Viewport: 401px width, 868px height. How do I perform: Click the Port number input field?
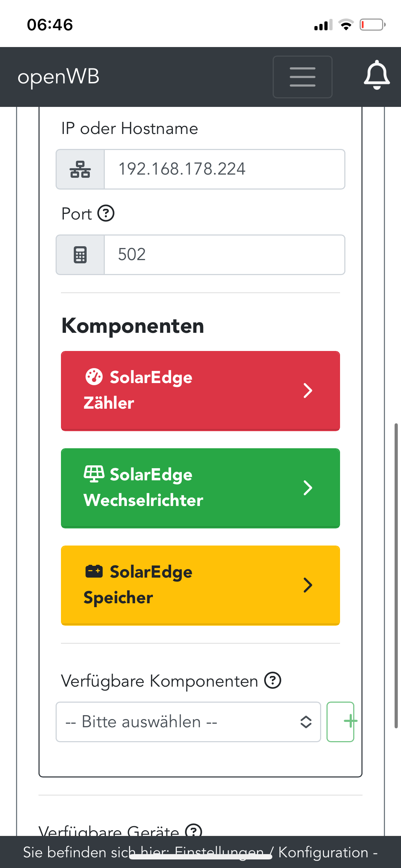tap(225, 255)
